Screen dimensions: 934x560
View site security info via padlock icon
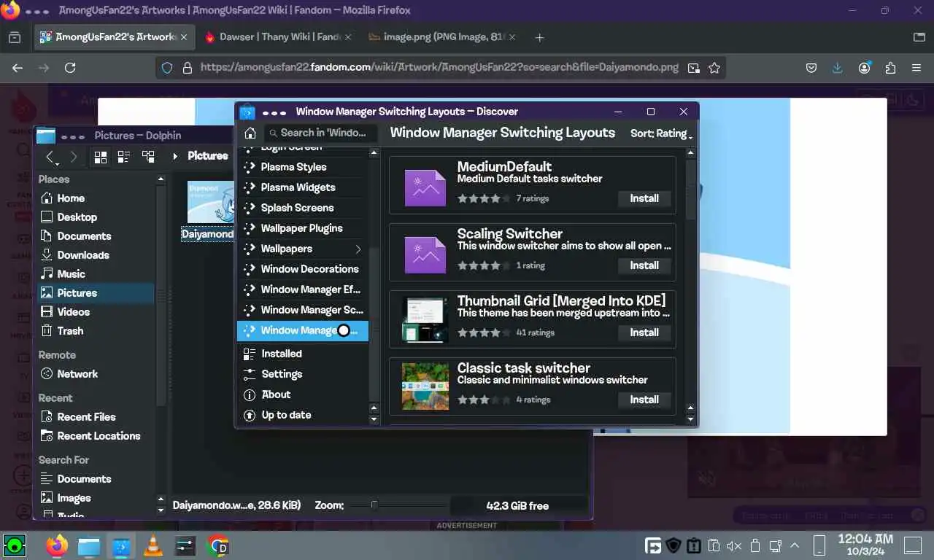[x=187, y=68]
